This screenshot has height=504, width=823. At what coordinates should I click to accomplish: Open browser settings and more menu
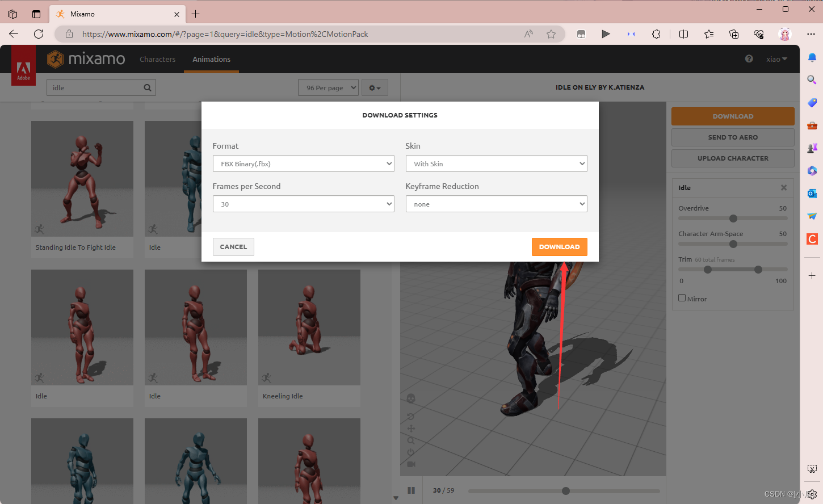pyautogui.click(x=811, y=34)
